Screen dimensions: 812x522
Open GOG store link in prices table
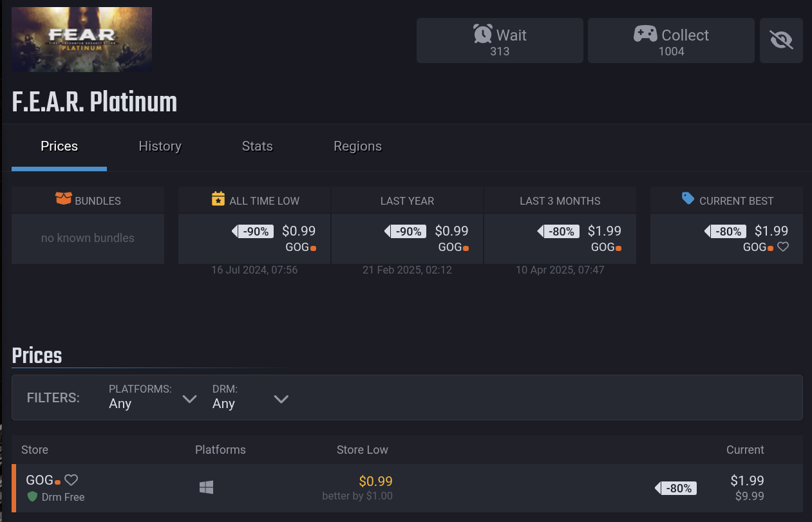click(43, 480)
